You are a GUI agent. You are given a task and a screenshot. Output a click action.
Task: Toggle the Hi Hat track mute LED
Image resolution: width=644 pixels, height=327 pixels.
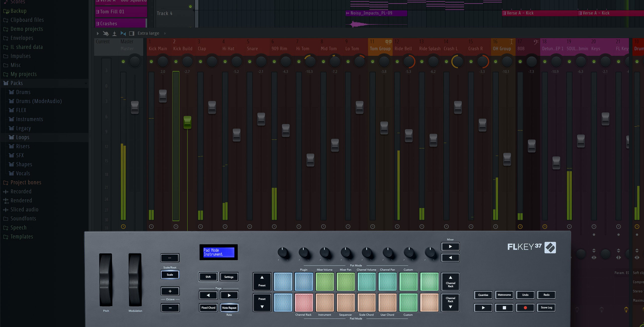point(225,62)
